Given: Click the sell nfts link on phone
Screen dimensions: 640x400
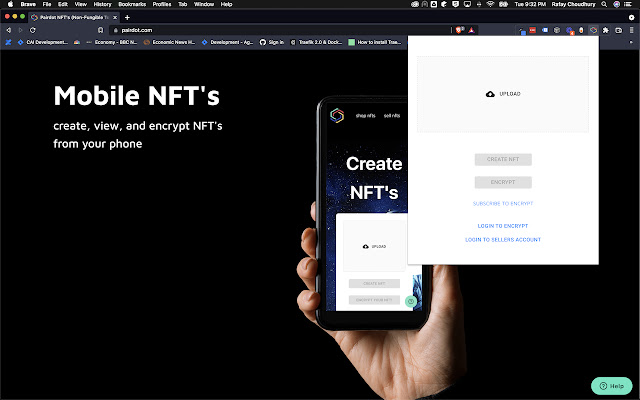Looking at the screenshot, I should (392, 116).
